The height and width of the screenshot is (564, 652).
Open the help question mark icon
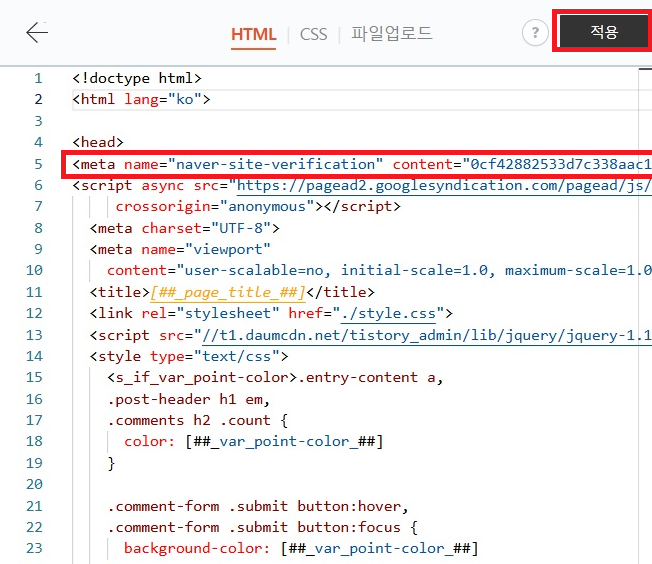pos(535,32)
